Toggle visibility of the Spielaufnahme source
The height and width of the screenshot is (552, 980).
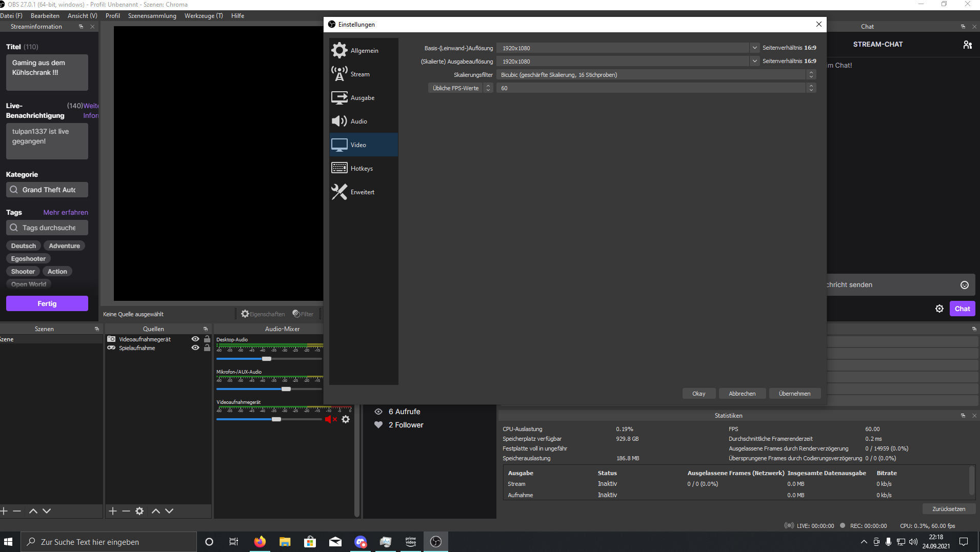coord(195,347)
